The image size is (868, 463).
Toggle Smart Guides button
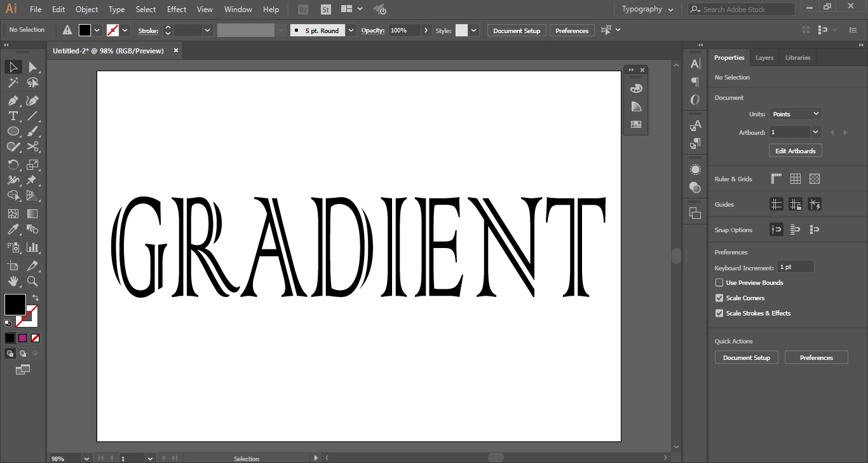(815, 204)
